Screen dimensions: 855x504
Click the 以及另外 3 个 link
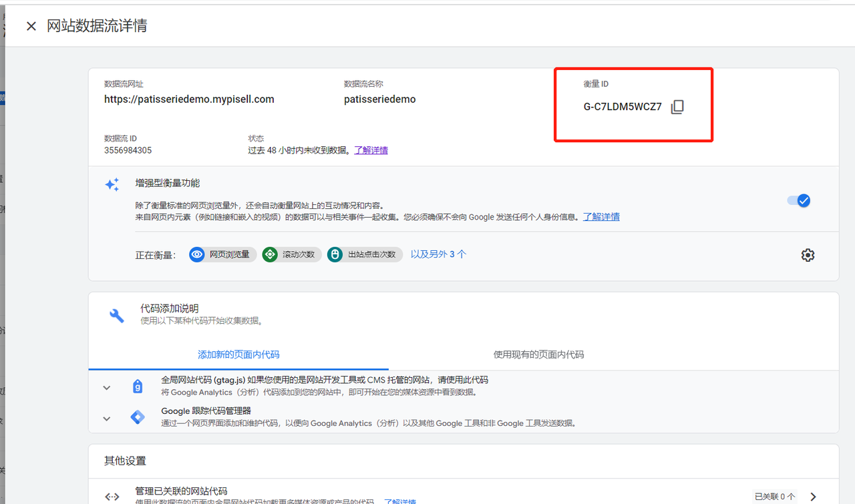[x=438, y=254]
